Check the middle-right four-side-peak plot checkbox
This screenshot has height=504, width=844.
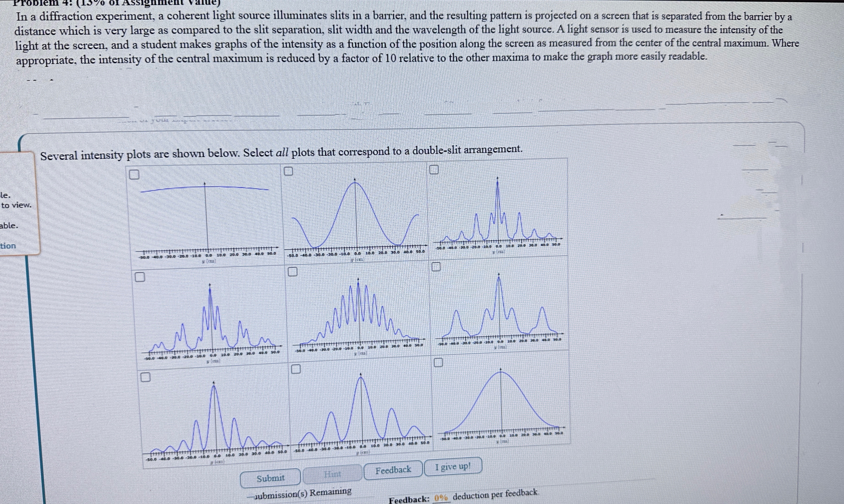(436, 267)
